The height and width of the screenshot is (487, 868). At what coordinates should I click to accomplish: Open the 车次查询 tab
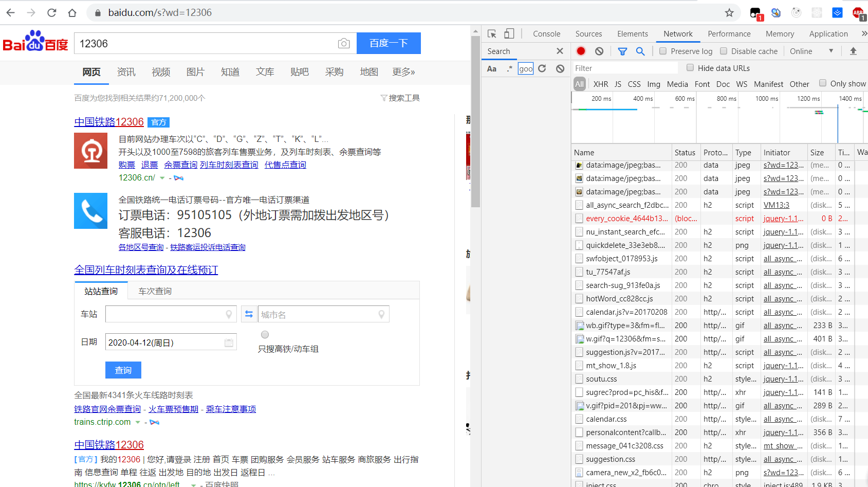pyautogui.click(x=155, y=291)
